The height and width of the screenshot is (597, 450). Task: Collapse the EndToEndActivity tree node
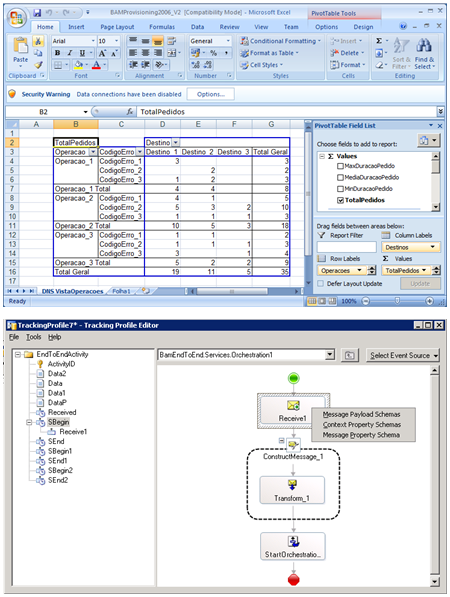(x=18, y=354)
